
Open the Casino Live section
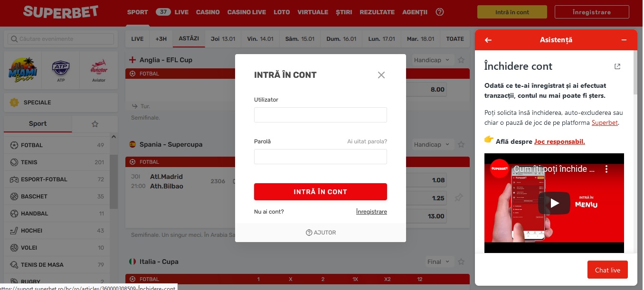click(246, 12)
